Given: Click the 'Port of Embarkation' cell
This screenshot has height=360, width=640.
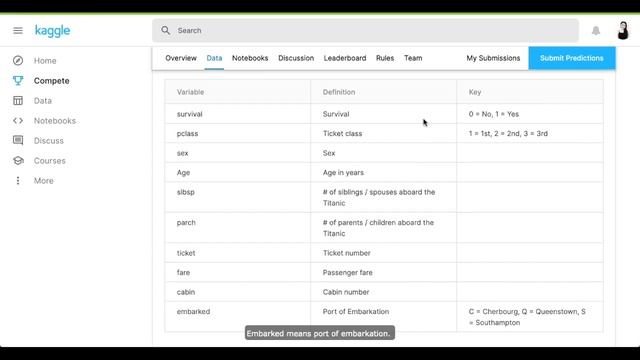Looking at the screenshot, I should (383, 317).
